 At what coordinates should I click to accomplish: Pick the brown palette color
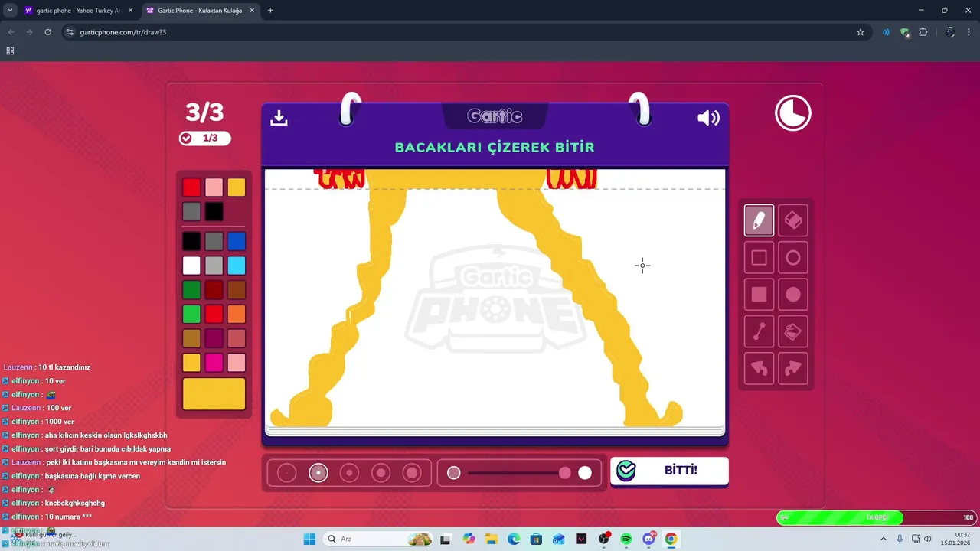tap(237, 290)
